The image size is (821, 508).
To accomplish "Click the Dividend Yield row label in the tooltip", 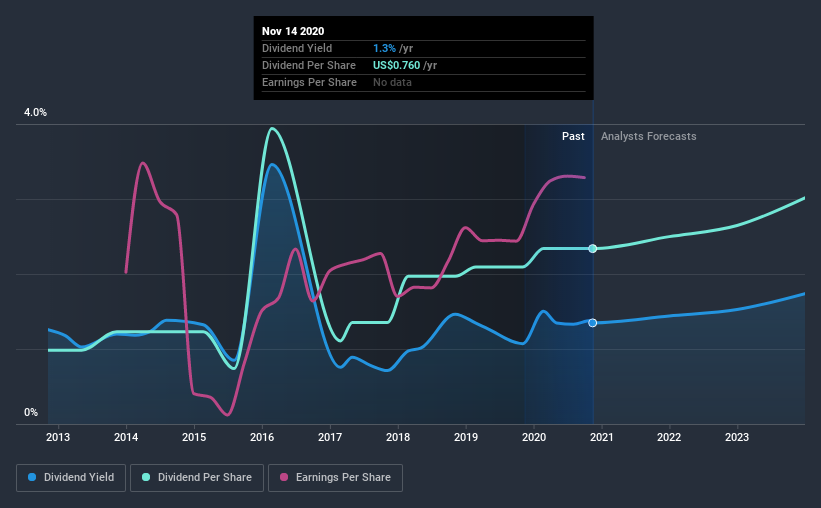I will click(x=297, y=48).
